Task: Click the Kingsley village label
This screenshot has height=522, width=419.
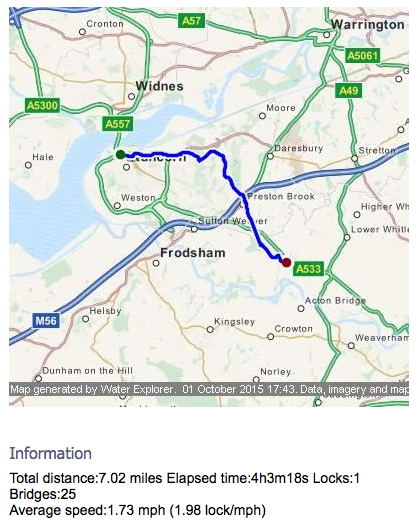Action: tap(234, 322)
